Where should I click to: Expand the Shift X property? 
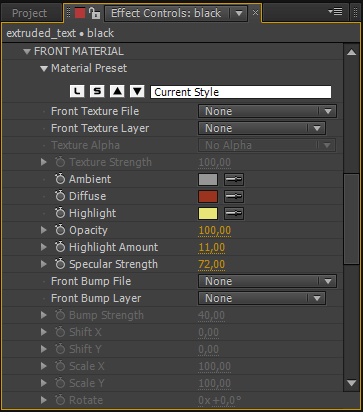tap(44, 332)
